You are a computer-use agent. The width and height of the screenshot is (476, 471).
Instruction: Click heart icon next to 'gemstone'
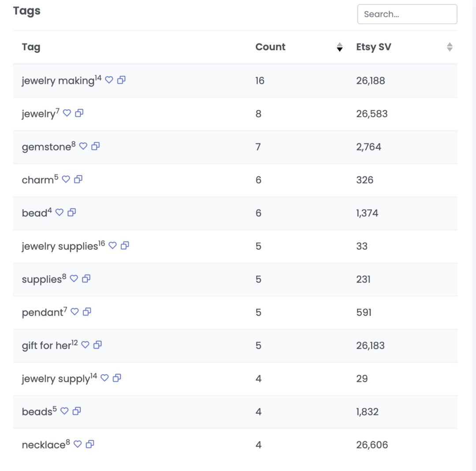83,146
